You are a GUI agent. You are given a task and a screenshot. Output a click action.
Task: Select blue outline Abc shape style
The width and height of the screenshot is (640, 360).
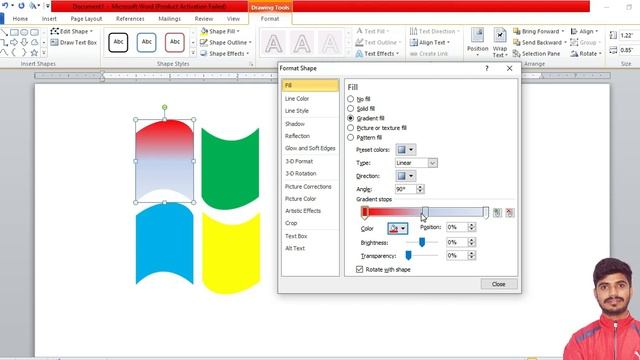pyautogui.click(x=146, y=42)
